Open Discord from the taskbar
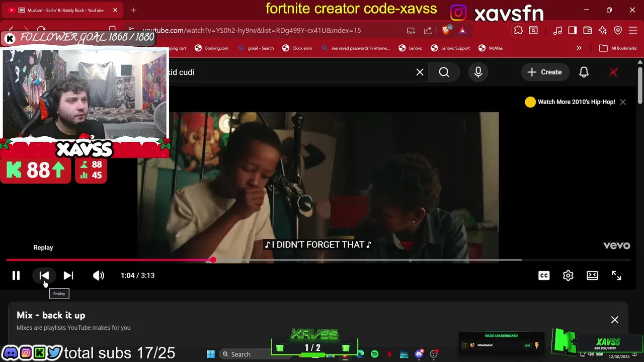Screen dimensions: 644x362 click(419, 354)
